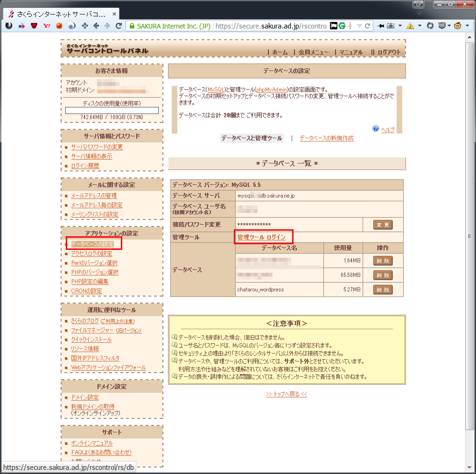Click the four-arrow fullscreen toolbar icon
Image resolution: width=476 pixels, height=474 pixels.
click(x=85, y=26)
